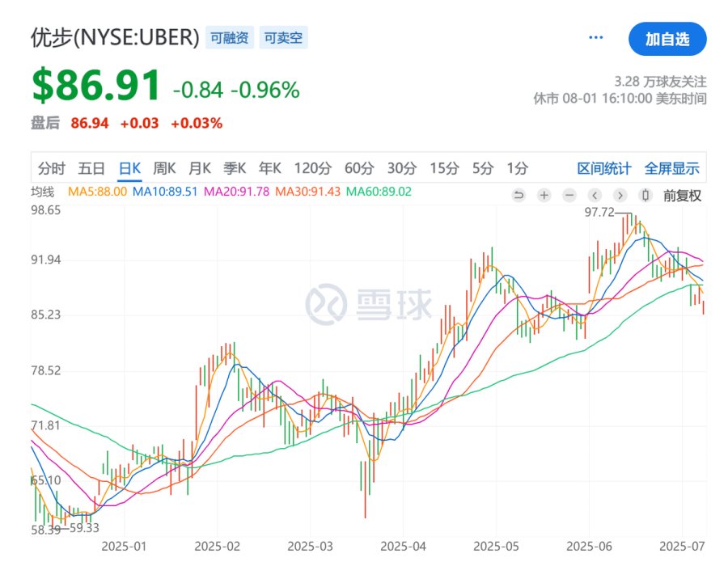Open the 前复权 adjustment dropdown

pos(682,196)
